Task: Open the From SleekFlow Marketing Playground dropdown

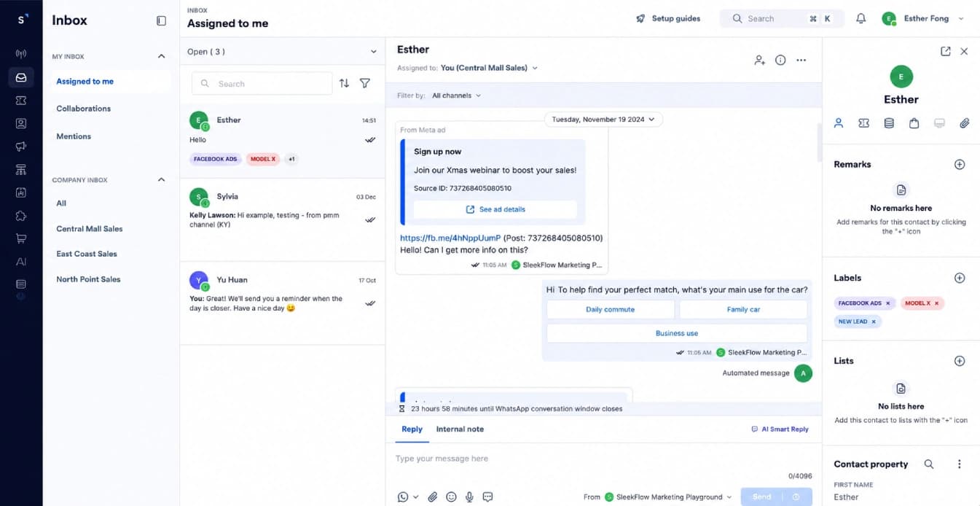Action: click(668, 497)
